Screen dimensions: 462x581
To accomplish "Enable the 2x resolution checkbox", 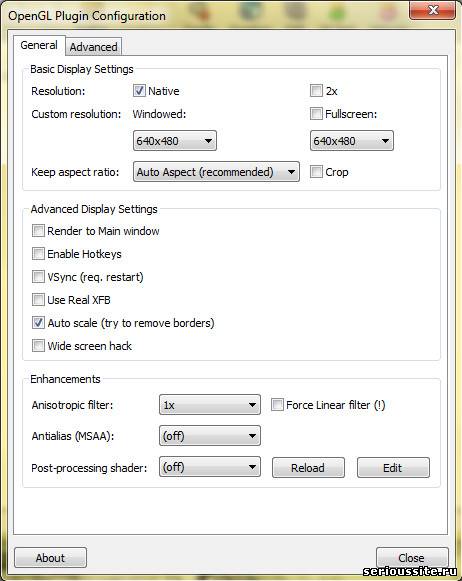I will [x=316, y=90].
